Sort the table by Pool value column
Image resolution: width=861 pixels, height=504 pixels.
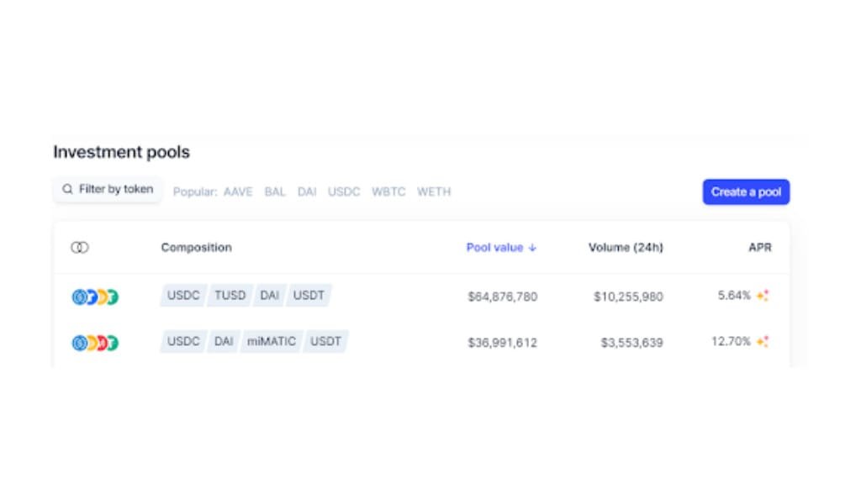(495, 248)
